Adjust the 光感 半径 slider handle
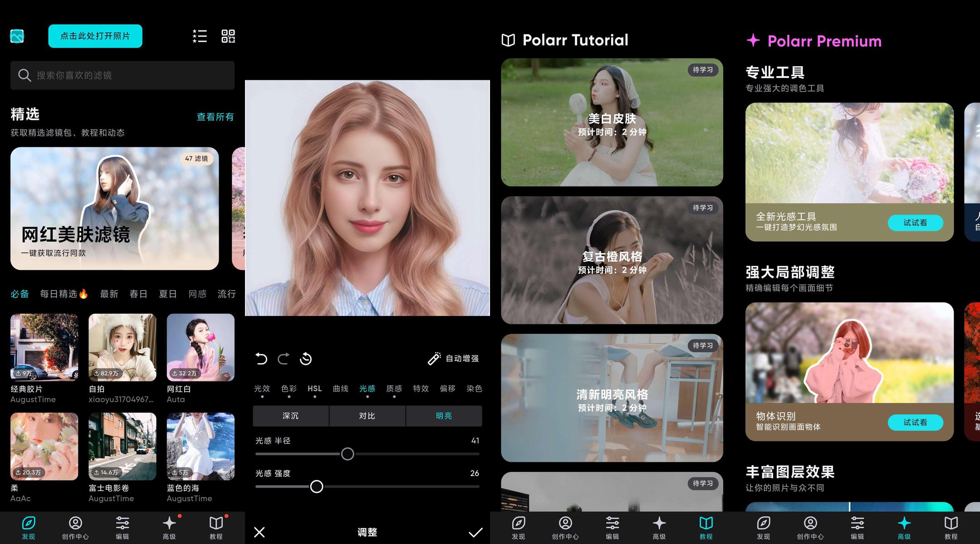 coord(348,454)
